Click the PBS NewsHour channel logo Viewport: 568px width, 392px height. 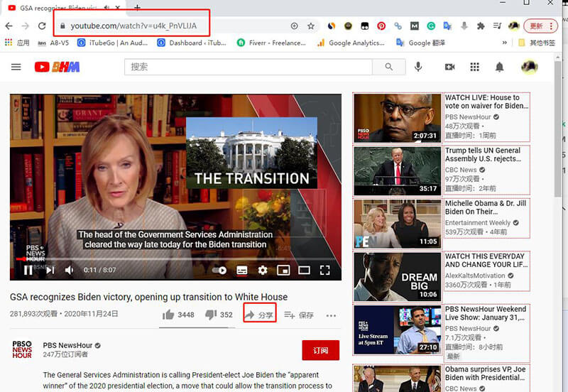22,349
